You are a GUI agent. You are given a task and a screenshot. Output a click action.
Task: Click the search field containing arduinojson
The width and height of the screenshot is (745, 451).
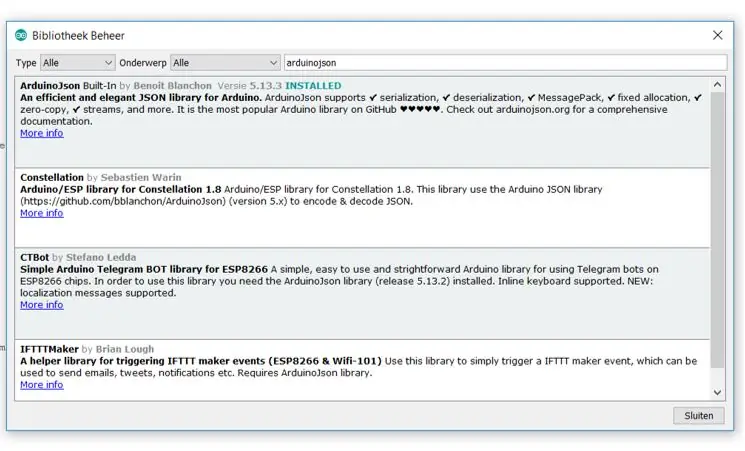(506, 63)
